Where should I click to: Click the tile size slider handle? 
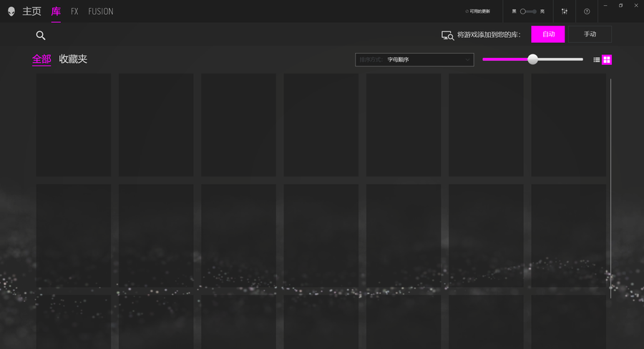[532, 59]
